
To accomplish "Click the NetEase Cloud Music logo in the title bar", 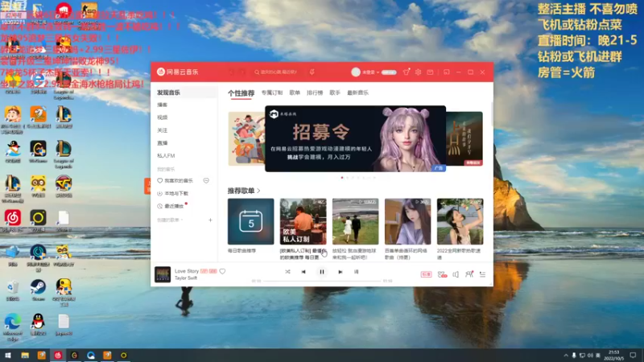I will (178, 72).
